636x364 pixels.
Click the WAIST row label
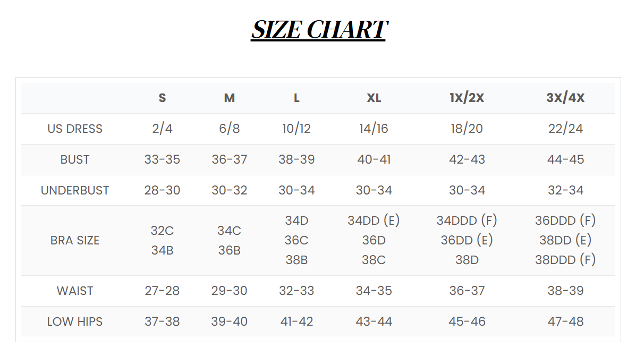[x=75, y=291]
